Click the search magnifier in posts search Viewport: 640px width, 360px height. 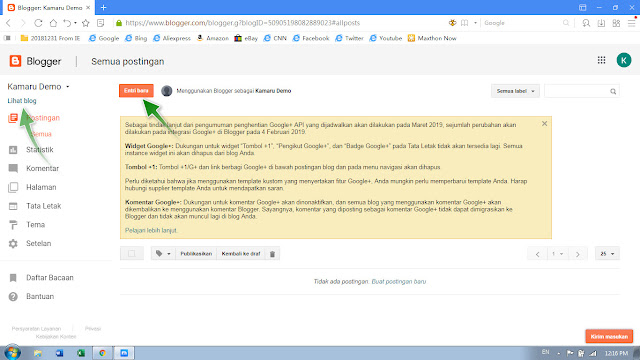click(613, 91)
